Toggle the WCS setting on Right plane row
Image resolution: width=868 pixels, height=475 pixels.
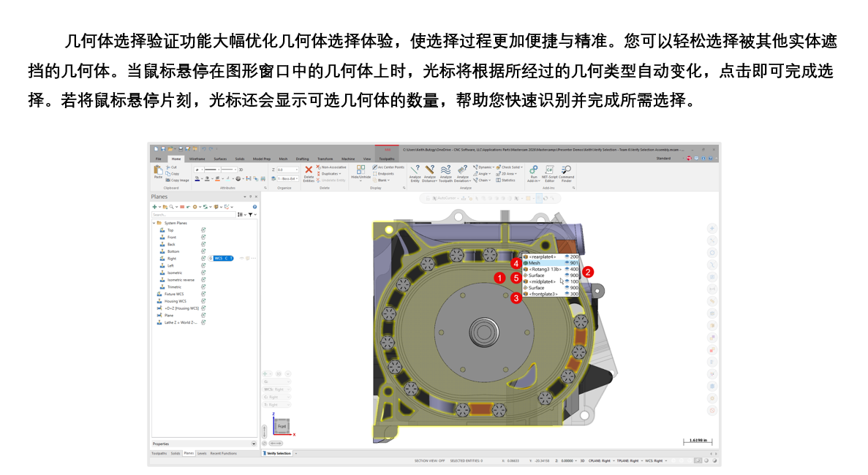point(219,258)
